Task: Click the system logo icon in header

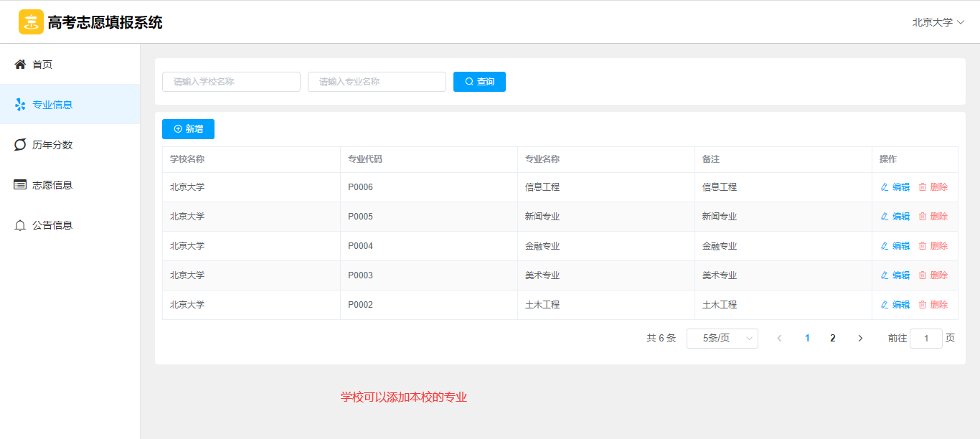Action: (31, 22)
